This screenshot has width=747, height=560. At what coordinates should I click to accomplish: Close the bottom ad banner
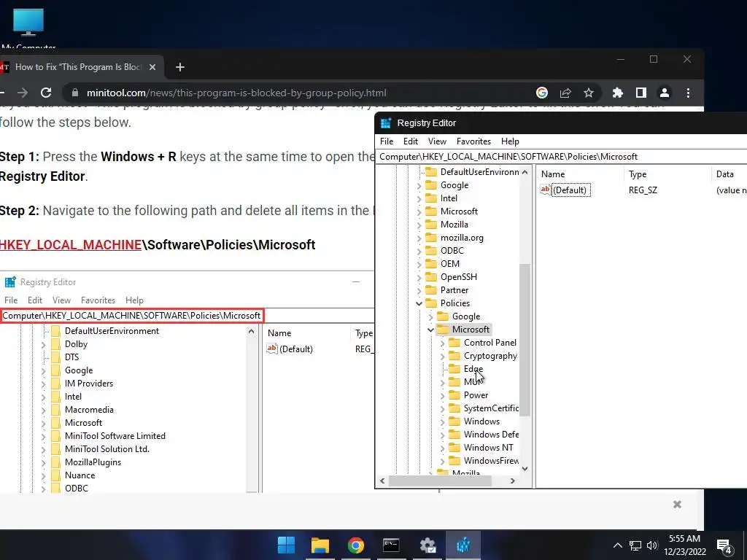point(677,505)
